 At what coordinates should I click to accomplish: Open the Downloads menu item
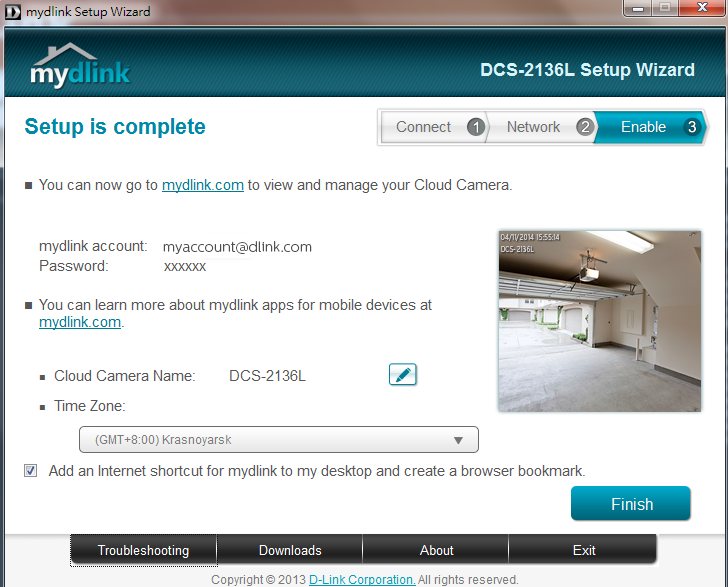click(x=290, y=550)
